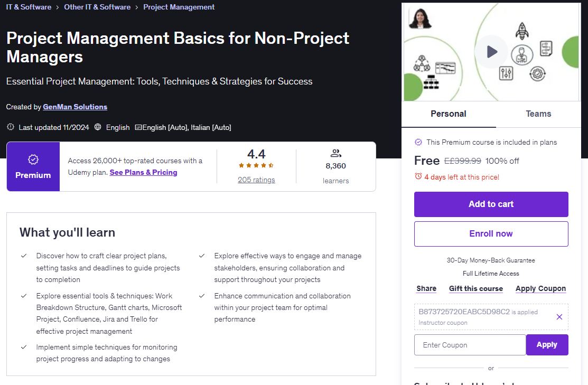588x385 pixels.
Task: Click the checkmark beside Explore essential tools
Action: [24, 296]
